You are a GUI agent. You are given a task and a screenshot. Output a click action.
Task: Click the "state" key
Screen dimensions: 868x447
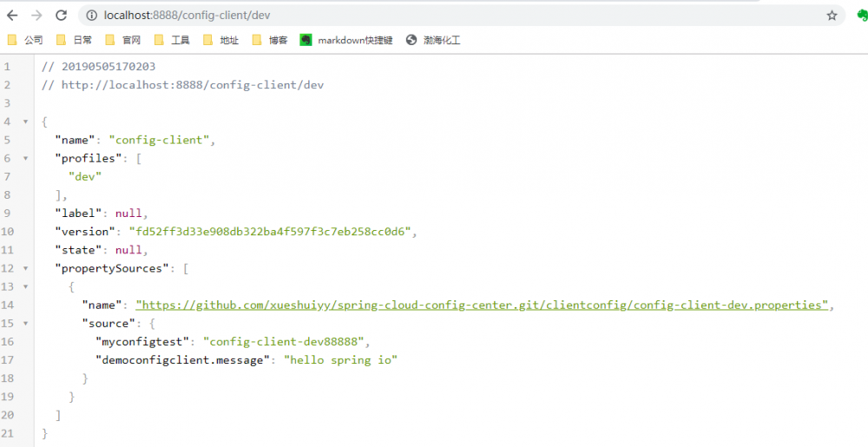point(78,250)
